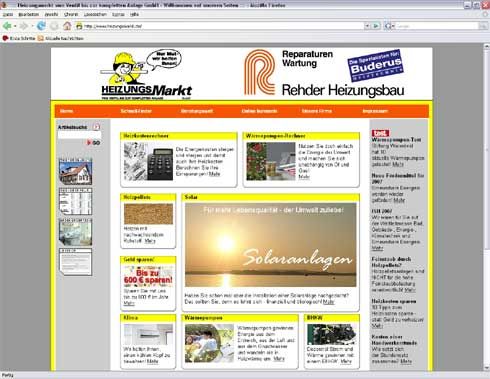The width and height of the screenshot is (490, 379).
Task: Open the Datei menu
Action: tap(8, 14)
